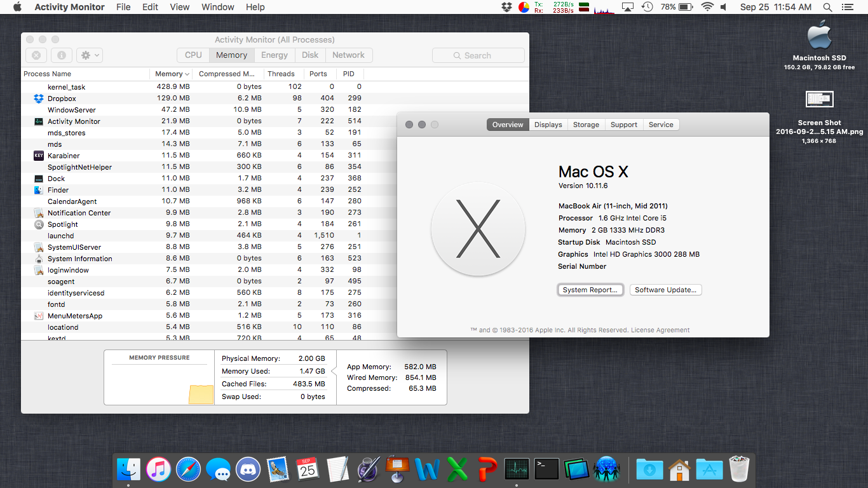868x488 pixels.
Task: Click the Quit Process stop icon in toolbar
Action: coord(36,55)
